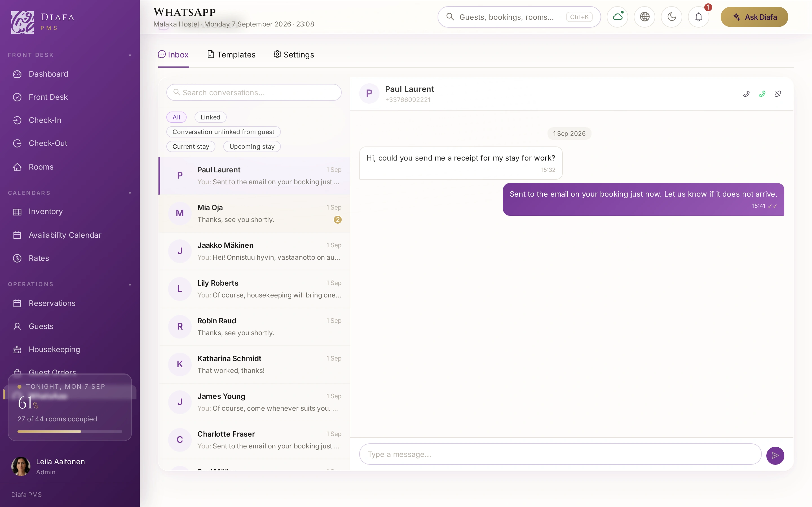Click the Ask Diafa button
This screenshot has height=507, width=812.
(754, 17)
